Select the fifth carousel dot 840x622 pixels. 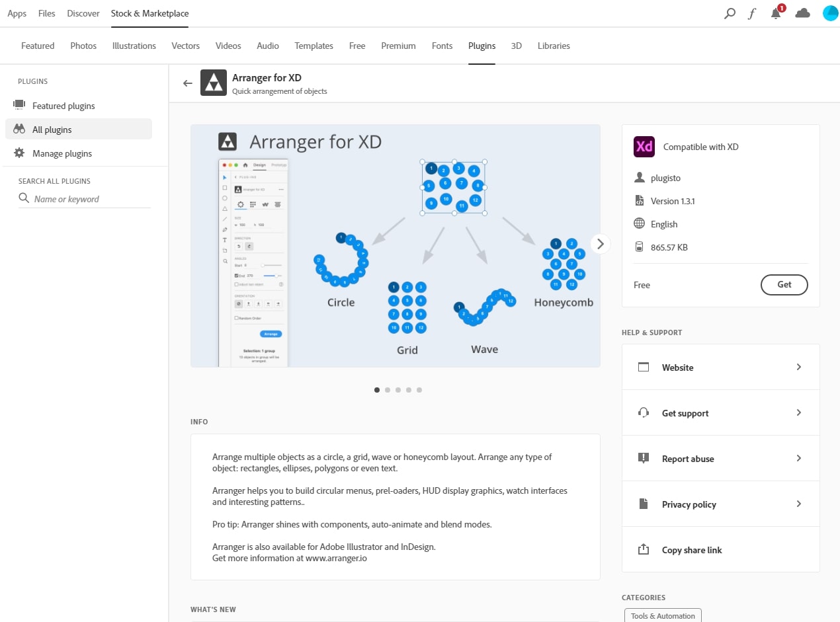point(419,390)
